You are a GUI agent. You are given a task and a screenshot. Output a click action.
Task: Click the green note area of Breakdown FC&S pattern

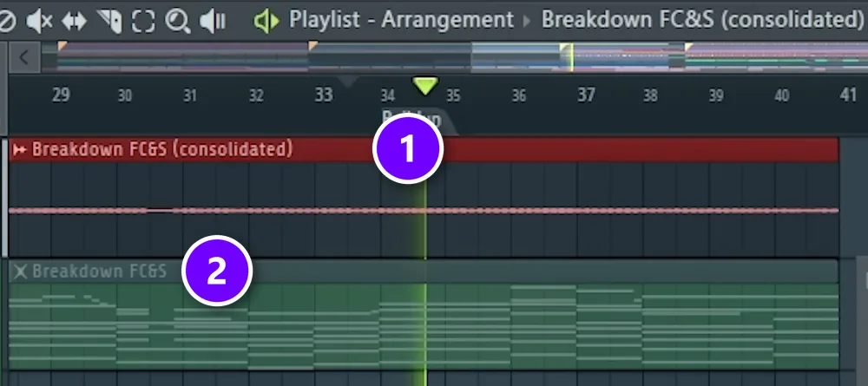(424, 326)
